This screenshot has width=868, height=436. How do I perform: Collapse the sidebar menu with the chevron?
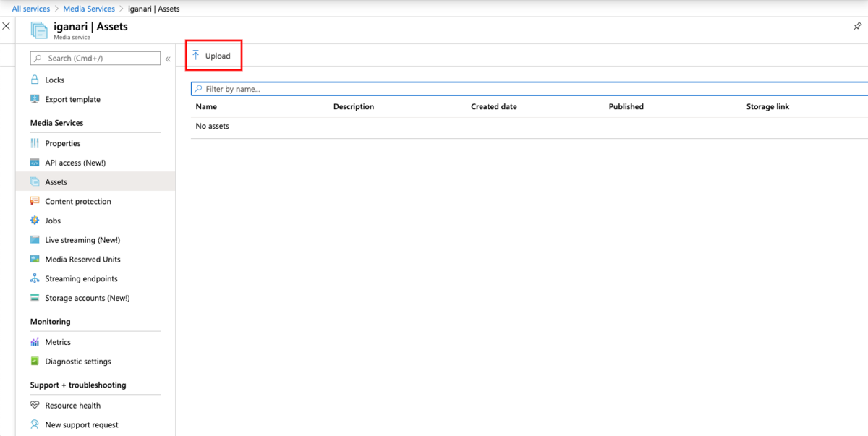tap(168, 59)
